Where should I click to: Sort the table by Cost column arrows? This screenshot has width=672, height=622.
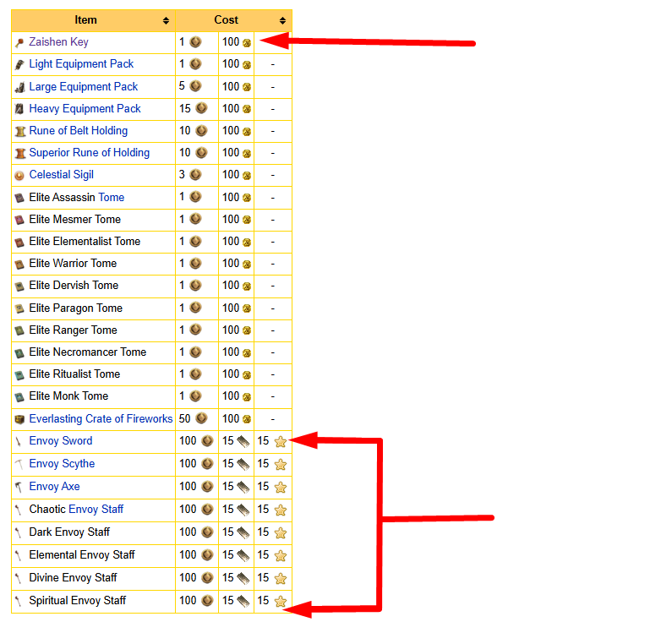tap(282, 20)
